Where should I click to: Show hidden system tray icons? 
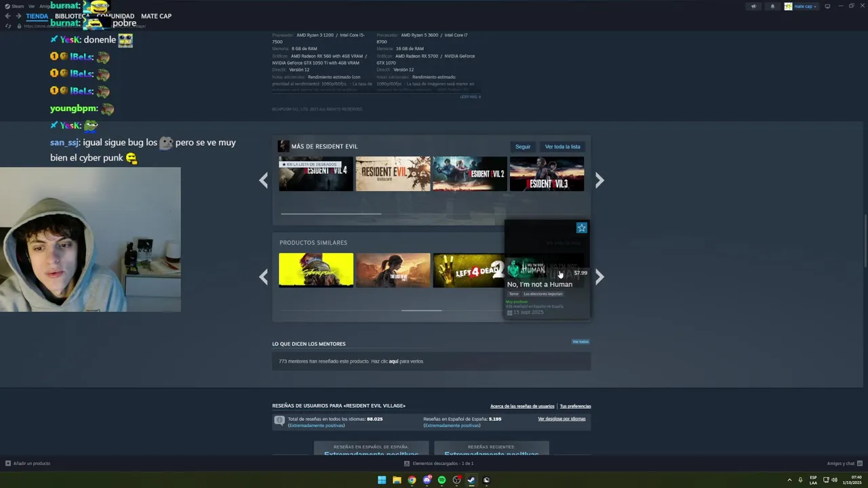pyautogui.click(x=789, y=480)
